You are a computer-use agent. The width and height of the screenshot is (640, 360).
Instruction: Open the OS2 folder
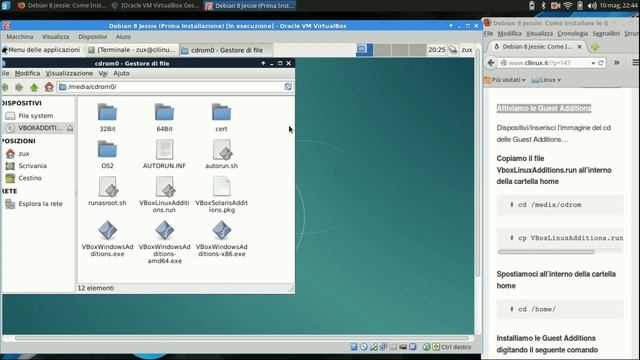click(107, 154)
